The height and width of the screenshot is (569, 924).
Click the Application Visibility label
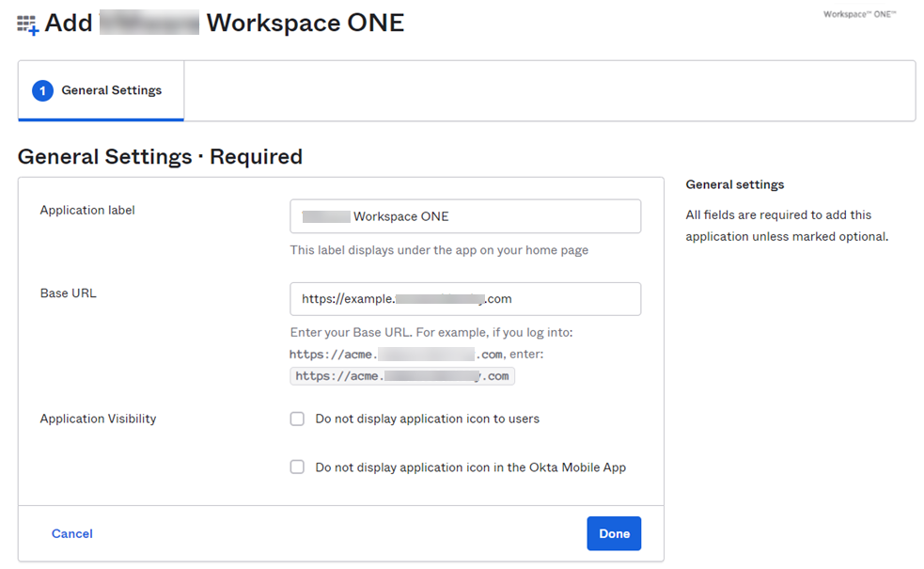[x=98, y=419]
